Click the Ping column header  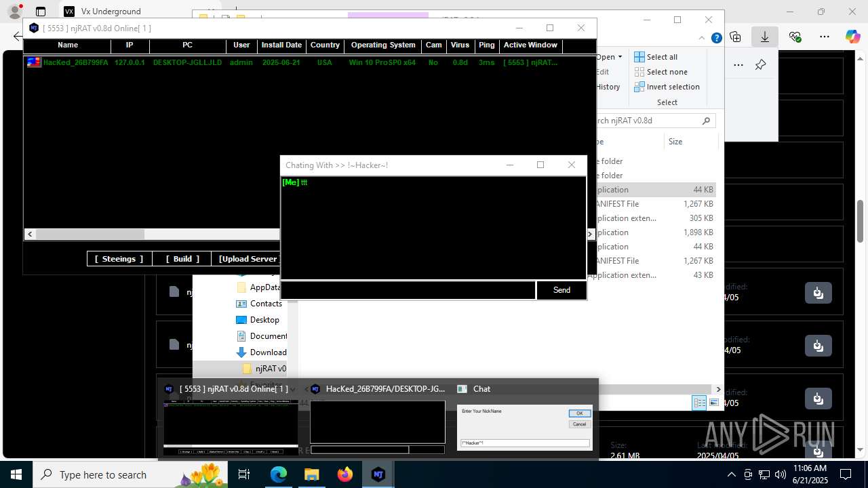(x=486, y=45)
